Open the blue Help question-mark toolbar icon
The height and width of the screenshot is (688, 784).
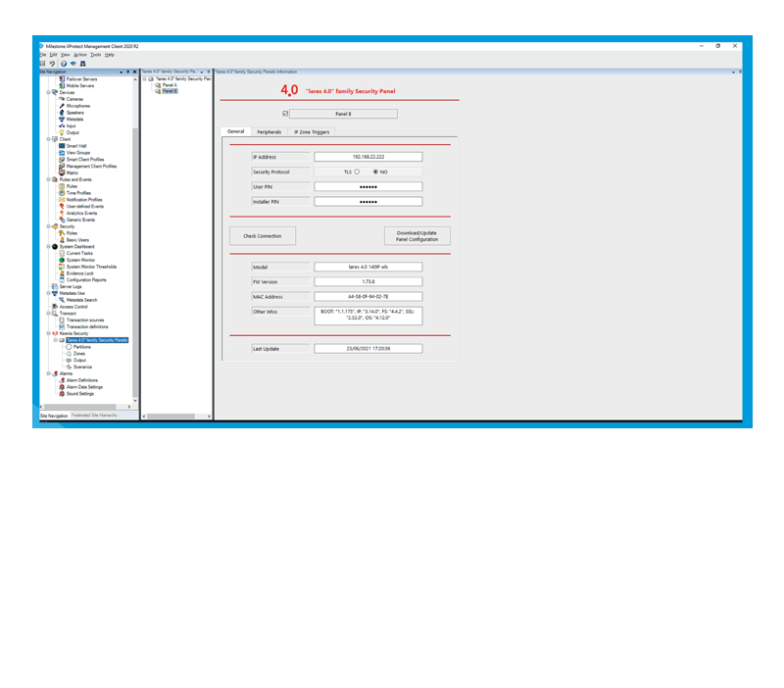coord(64,64)
